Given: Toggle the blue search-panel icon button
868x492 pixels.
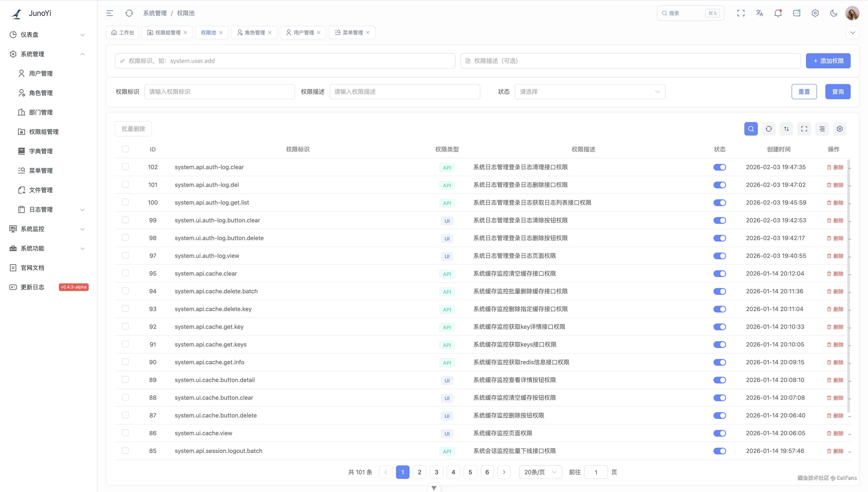Looking at the screenshot, I should click(x=751, y=129).
